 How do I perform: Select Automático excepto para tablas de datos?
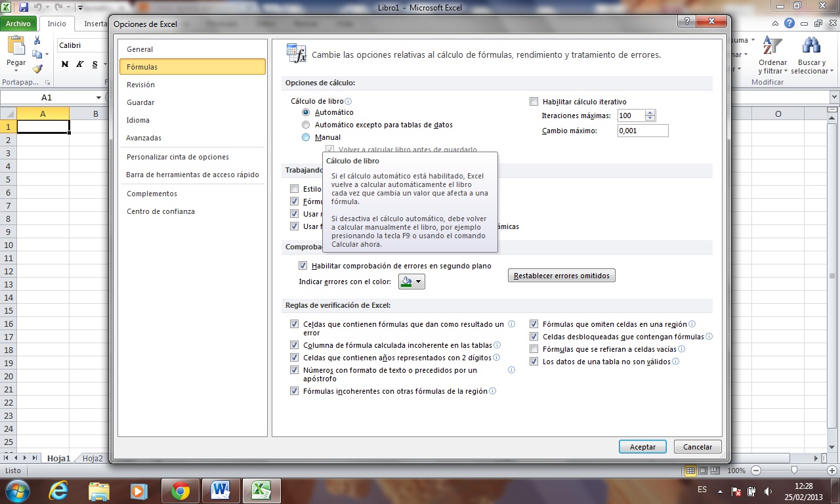tap(306, 125)
